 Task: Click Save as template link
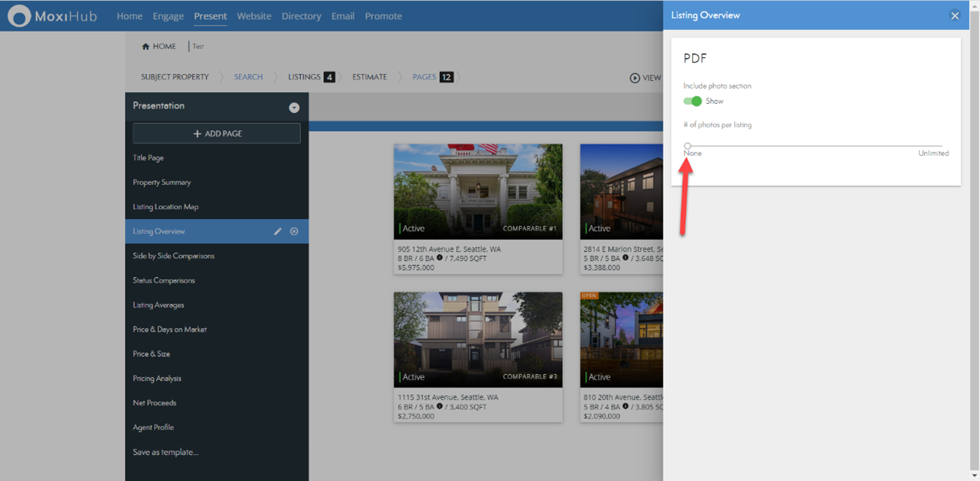(x=166, y=452)
